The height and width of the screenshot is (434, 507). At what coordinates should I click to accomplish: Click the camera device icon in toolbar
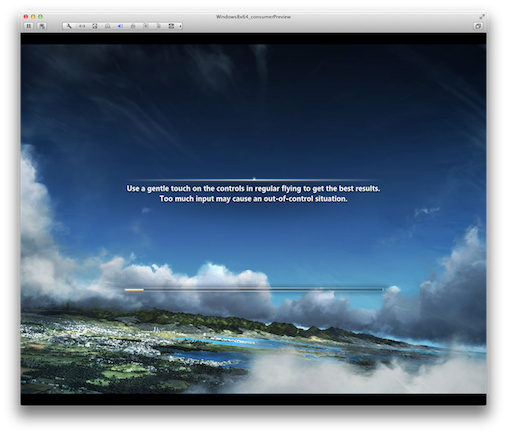click(146, 26)
